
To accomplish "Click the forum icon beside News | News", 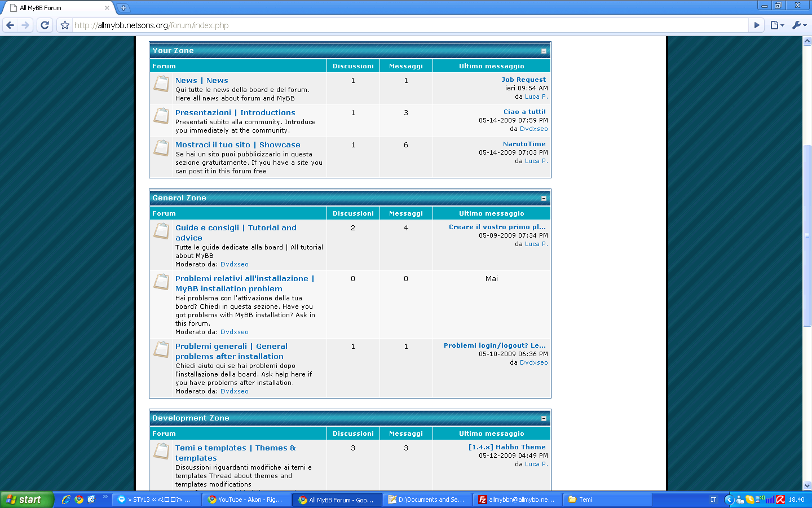I will click(161, 84).
